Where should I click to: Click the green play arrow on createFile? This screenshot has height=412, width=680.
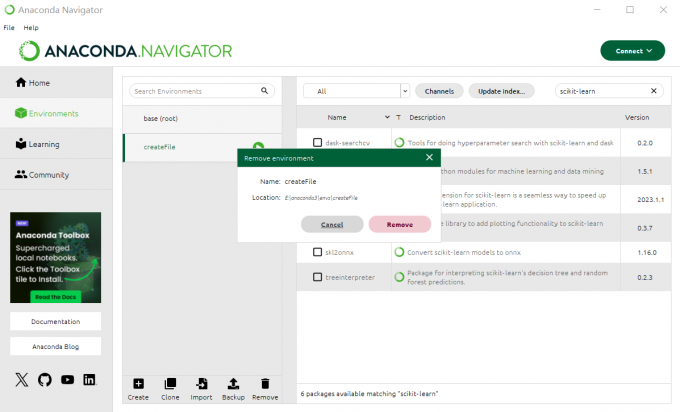tap(258, 146)
